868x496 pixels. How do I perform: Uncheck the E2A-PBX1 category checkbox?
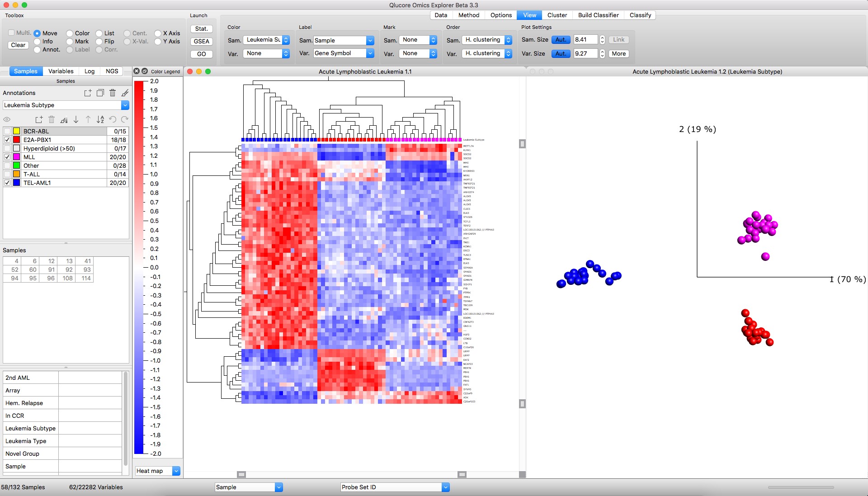[x=7, y=140]
